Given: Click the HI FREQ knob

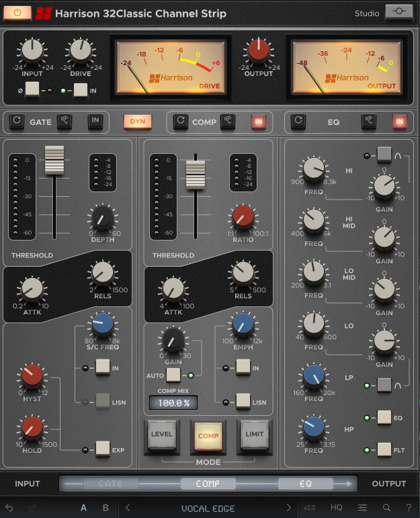Looking at the screenshot, I should tap(314, 169).
